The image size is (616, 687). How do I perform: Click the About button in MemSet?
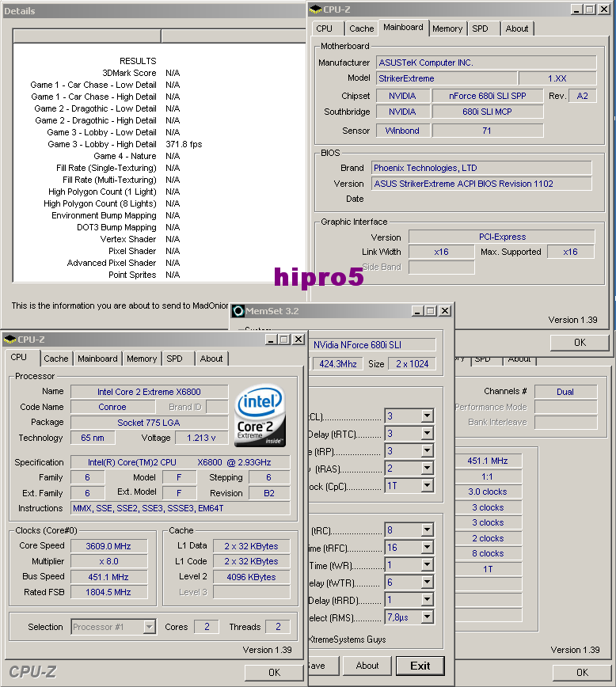point(367,666)
